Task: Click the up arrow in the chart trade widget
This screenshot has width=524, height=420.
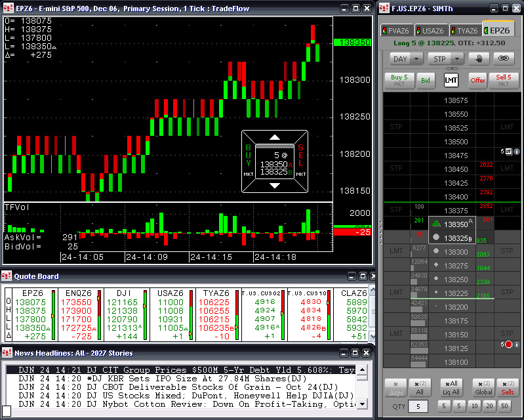Action: tap(275, 137)
